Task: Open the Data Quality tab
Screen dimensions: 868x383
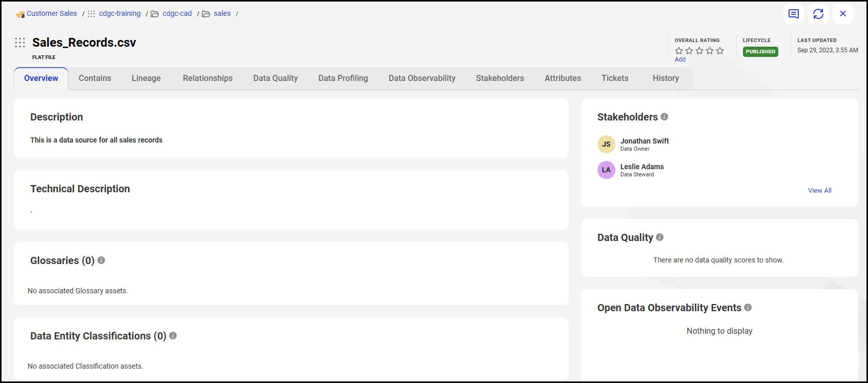Action: [275, 78]
